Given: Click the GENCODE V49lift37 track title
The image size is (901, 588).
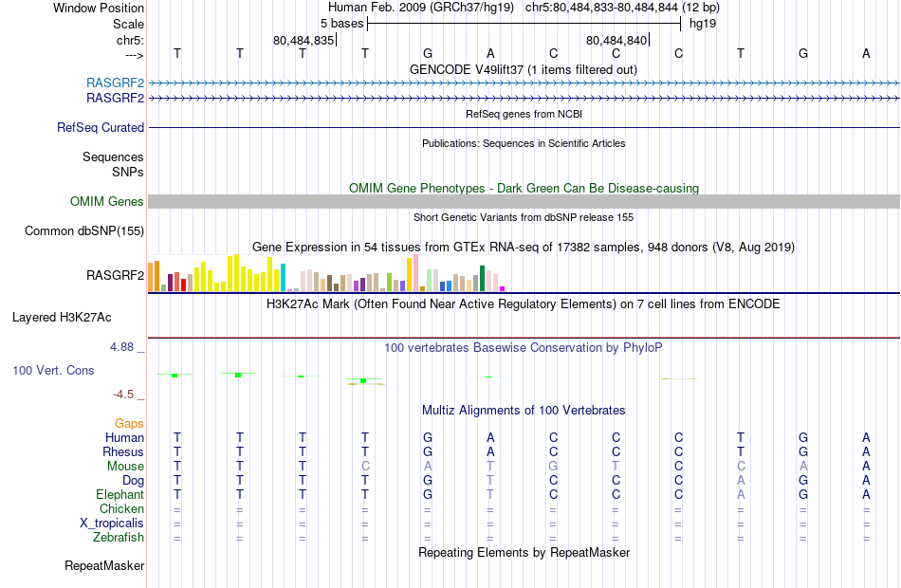Looking at the screenshot, I should pyautogui.click(x=524, y=70).
